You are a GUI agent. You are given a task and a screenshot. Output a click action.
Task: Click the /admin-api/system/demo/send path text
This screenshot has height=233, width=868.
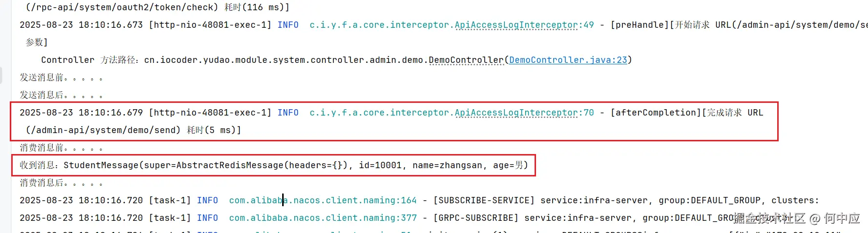click(103, 130)
